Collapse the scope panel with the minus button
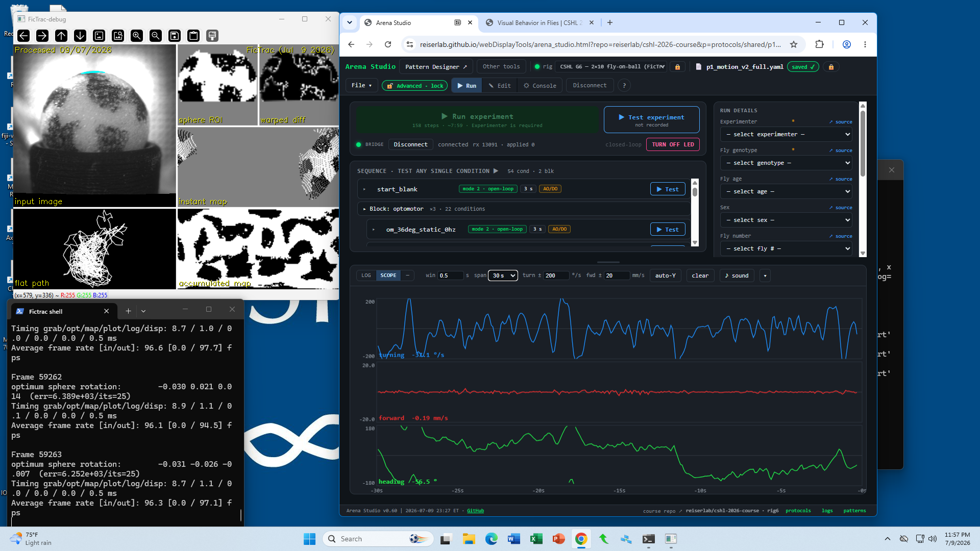 pos(407,275)
